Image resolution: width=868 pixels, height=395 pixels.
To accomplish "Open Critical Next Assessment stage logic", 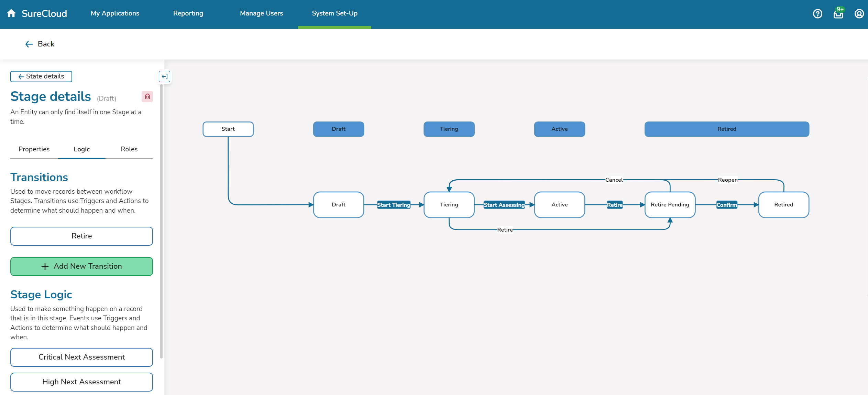I will click(x=81, y=357).
